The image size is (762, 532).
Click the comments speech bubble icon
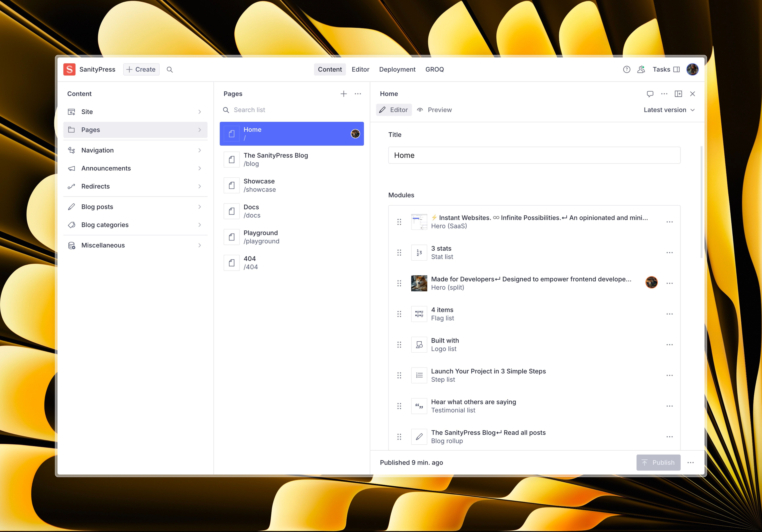(x=650, y=94)
